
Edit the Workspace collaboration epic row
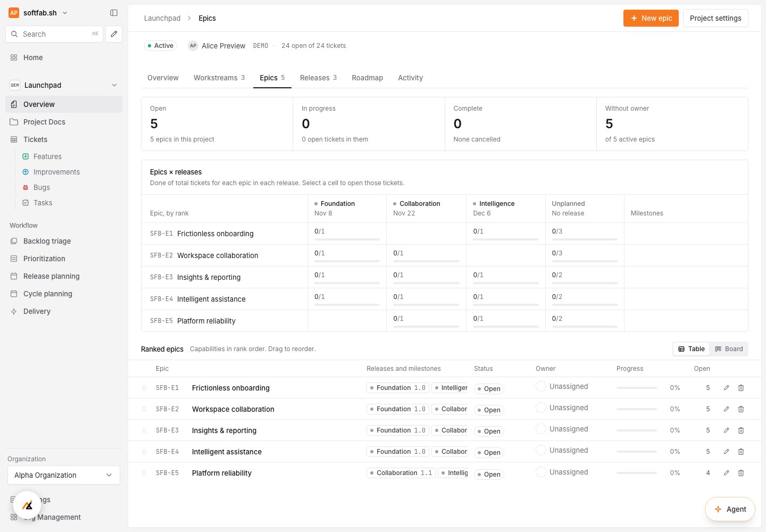726,409
